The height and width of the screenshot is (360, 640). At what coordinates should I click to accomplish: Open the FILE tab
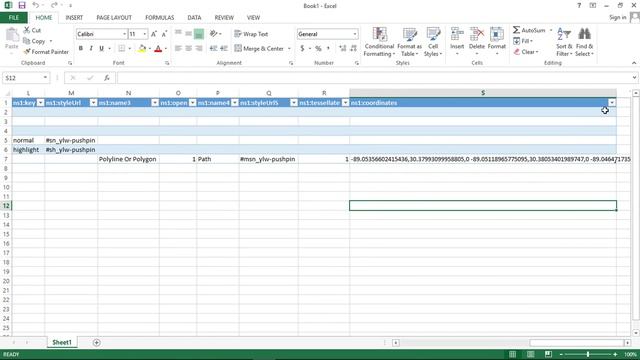tap(14, 18)
